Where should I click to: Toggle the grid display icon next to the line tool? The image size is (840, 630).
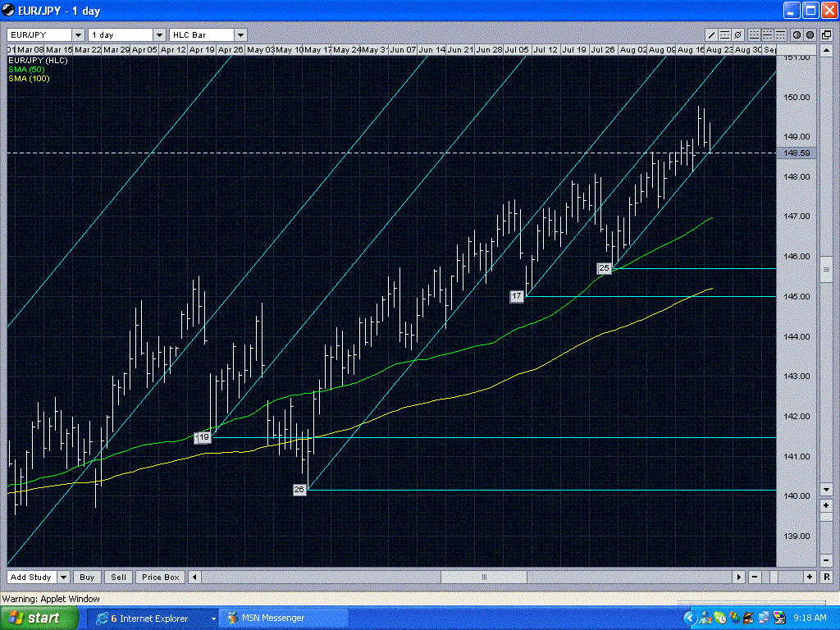click(725, 34)
